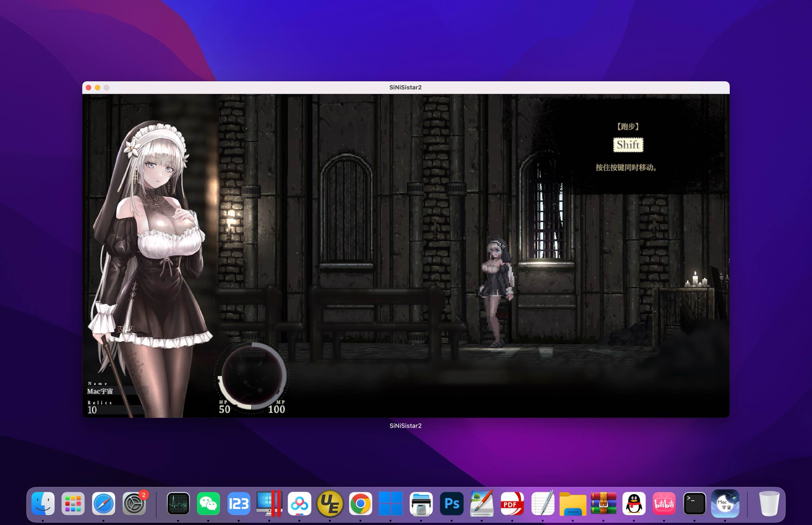Click the player sprite in the chapel

coord(497,293)
